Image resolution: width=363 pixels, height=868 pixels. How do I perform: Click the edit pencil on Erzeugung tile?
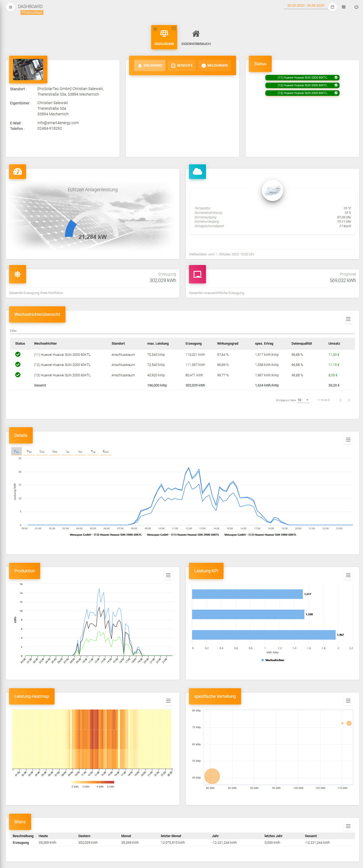(x=174, y=28)
